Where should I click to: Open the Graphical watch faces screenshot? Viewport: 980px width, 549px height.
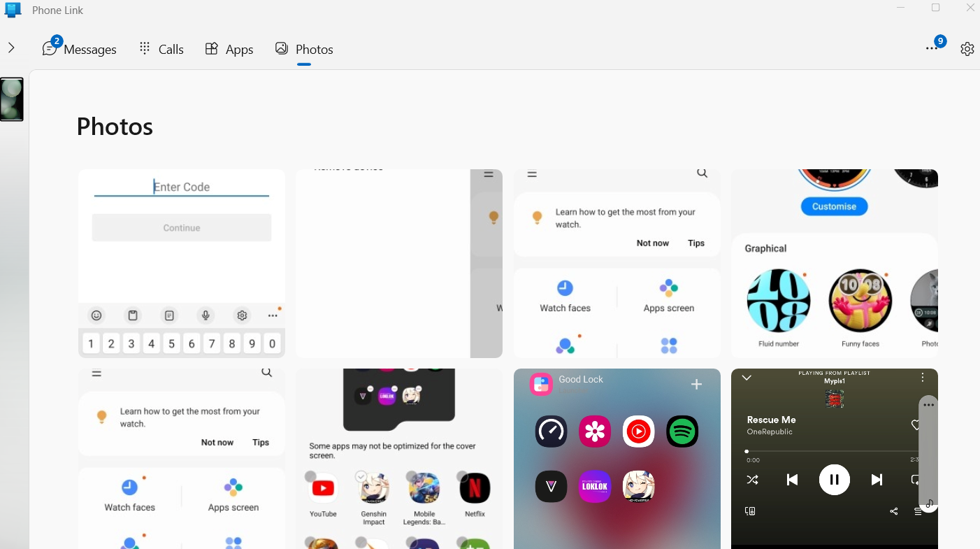834,264
